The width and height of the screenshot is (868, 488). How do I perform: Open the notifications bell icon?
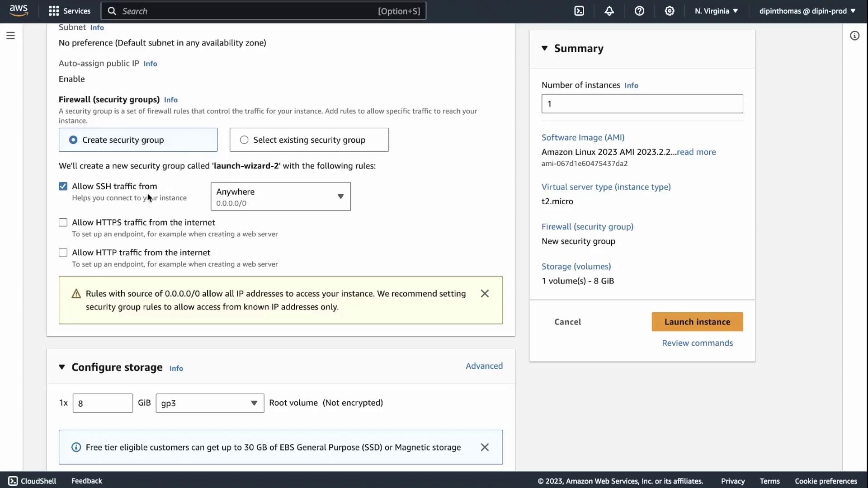click(609, 11)
